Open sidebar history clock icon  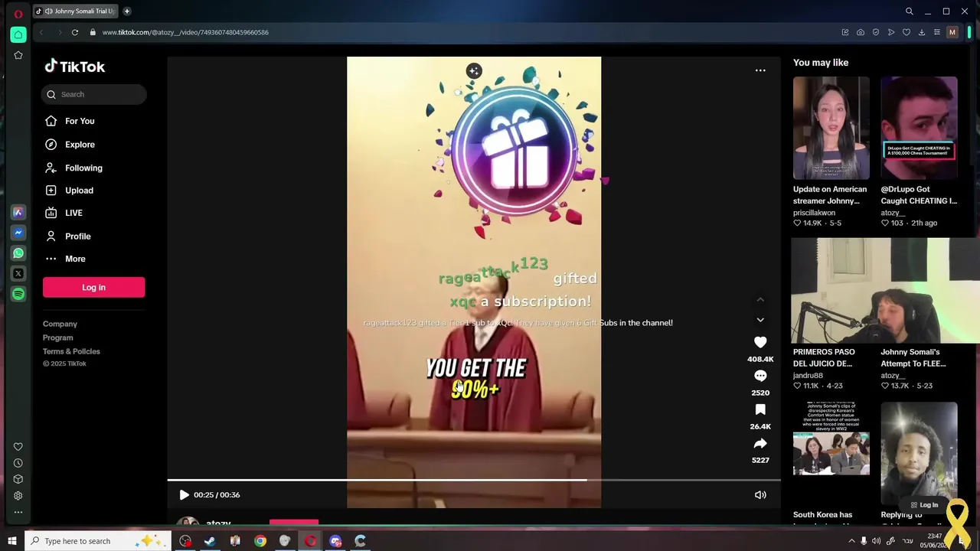18,463
